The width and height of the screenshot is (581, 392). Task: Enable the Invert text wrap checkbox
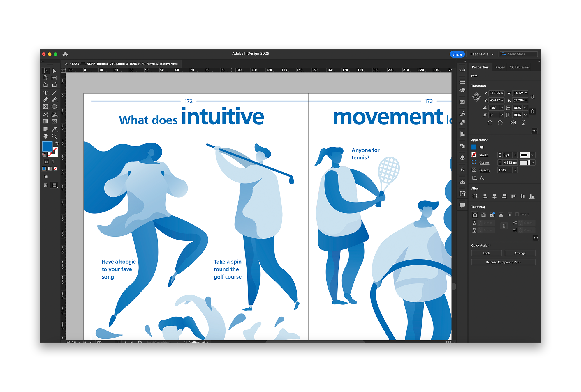(517, 214)
